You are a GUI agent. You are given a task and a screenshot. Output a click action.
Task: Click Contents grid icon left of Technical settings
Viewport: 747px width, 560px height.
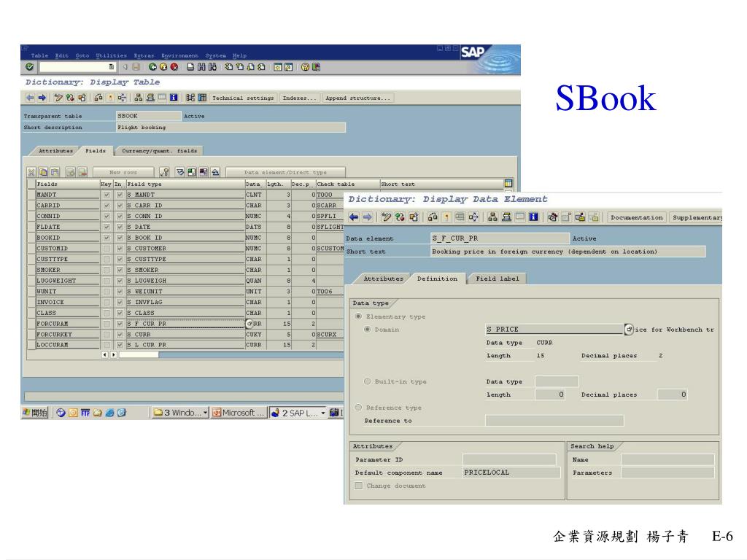pos(202,98)
